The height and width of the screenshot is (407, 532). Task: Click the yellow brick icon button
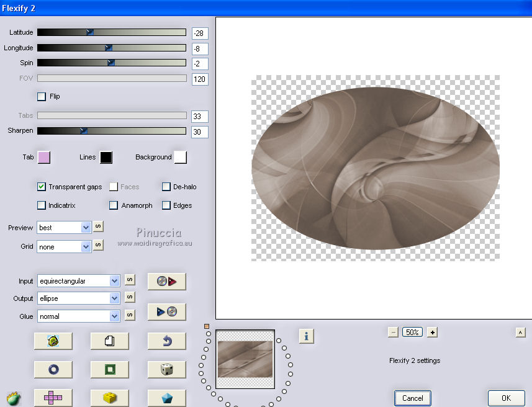[x=110, y=398]
